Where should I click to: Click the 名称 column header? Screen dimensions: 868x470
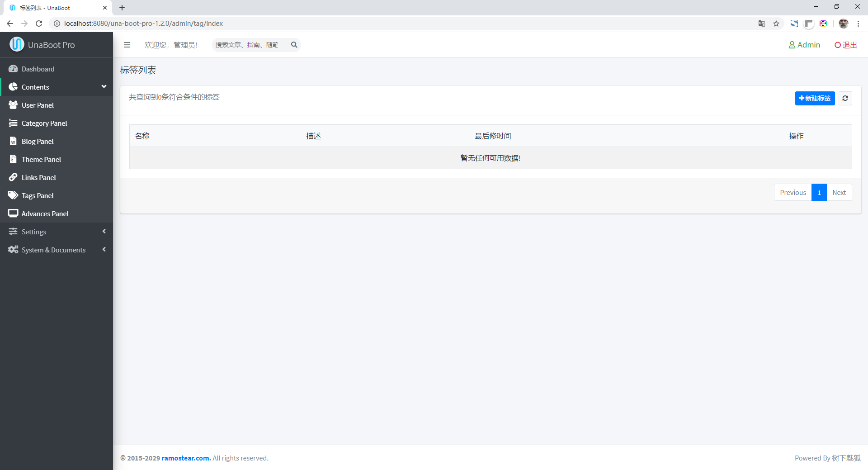click(x=142, y=136)
